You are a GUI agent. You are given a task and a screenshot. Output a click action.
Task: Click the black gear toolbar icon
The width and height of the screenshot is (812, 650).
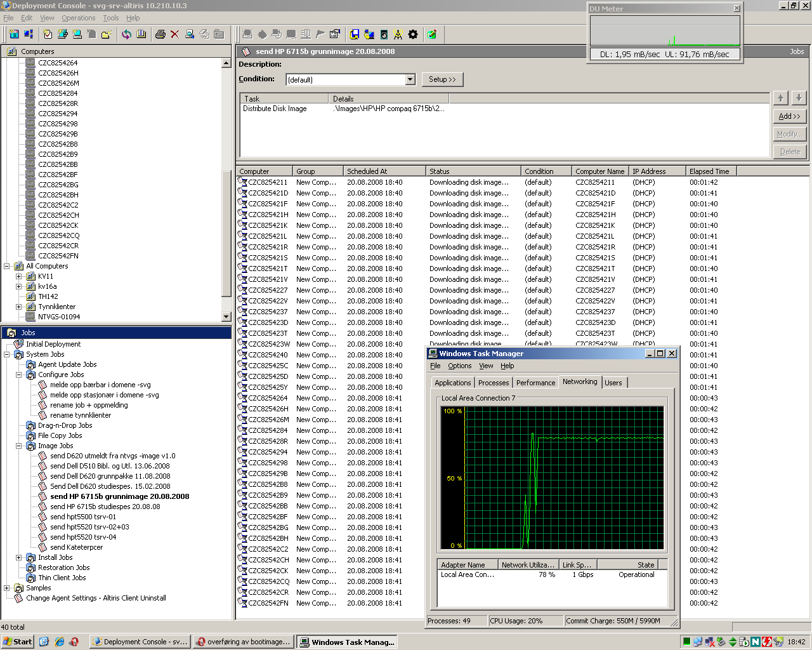[413, 34]
